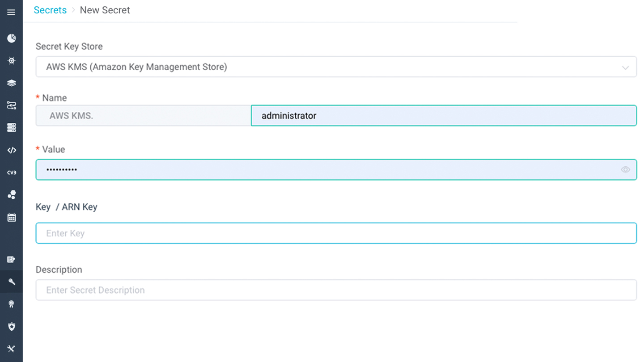
Task: Click the administrator name field
Action: 444,116
